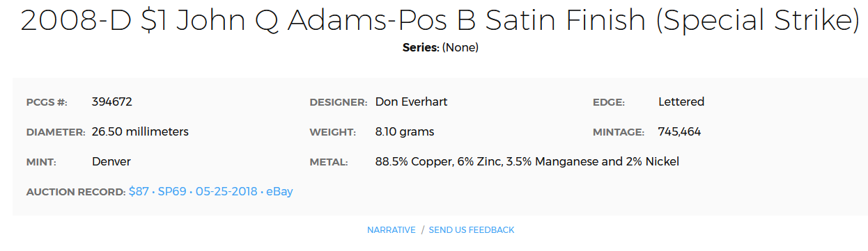
Task: Click the 26.50 millimeters diameter value
Action: (140, 132)
